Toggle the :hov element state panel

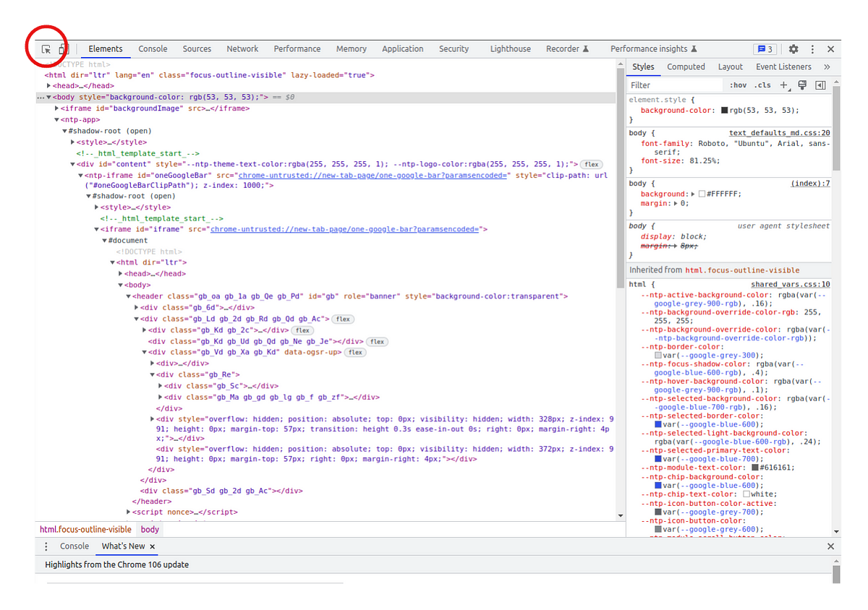pos(738,85)
